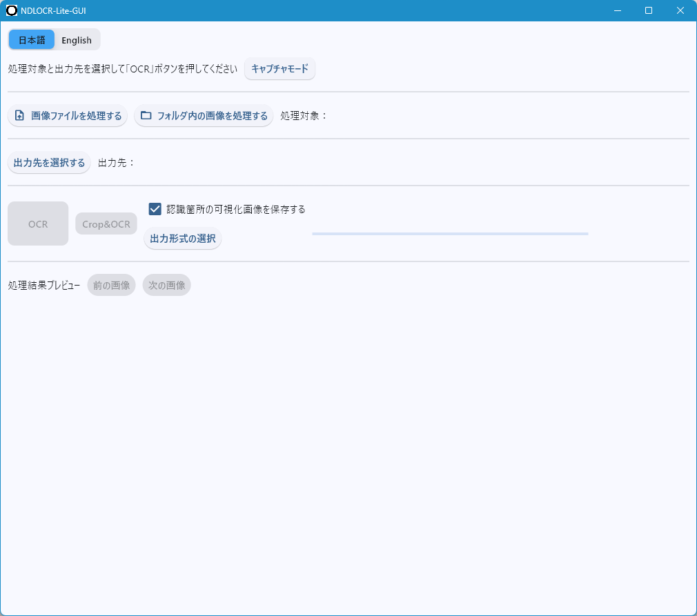Click the Crop&OCR button

[x=106, y=224]
